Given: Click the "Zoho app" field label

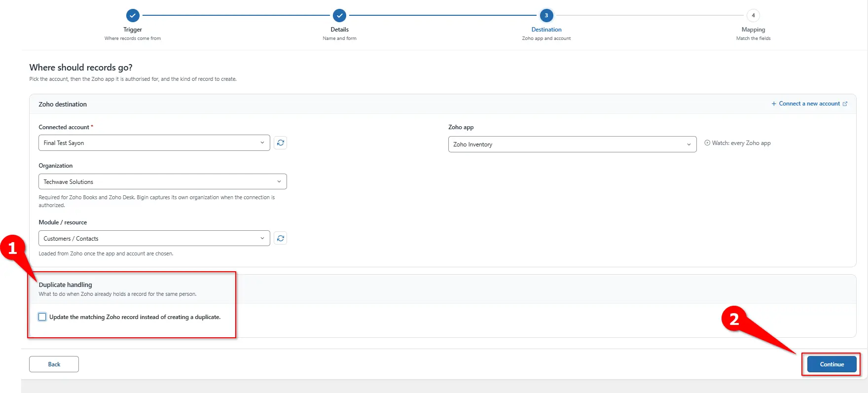Looking at the screenshot, I should pyautogui.click(x=461, y=127).
